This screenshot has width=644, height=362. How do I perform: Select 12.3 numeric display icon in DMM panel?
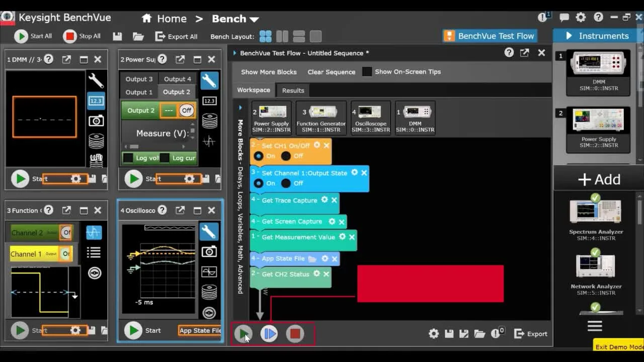(96, 101)
